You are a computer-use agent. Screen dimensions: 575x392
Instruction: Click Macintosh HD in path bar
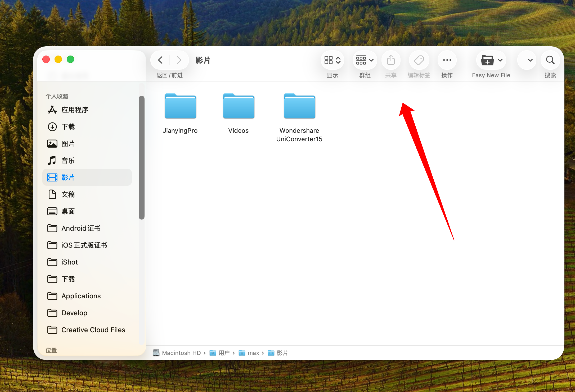(x=181, y=353)
